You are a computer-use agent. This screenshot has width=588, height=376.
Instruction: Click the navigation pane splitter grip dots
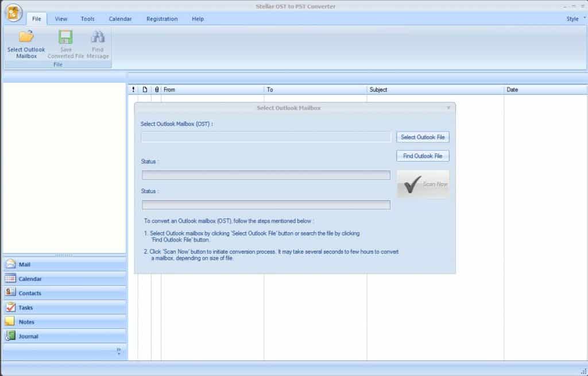[x=64, y=255]
